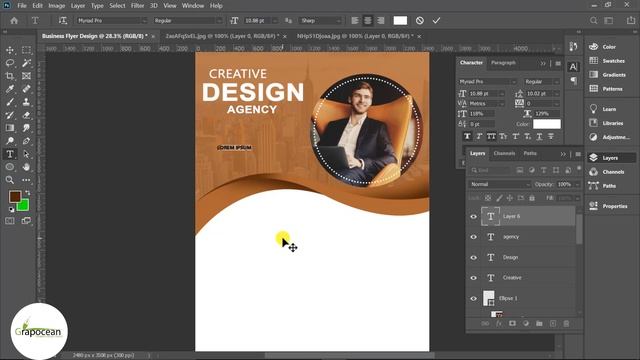
Task: Select the Move tool
Action: pos(10,50)
